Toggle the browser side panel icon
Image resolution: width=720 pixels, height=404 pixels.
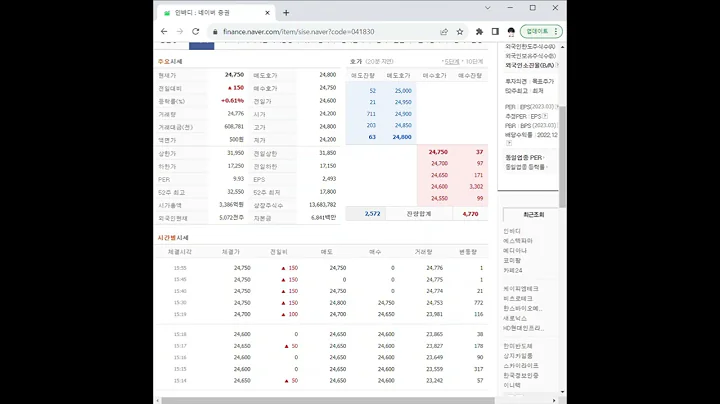[x=495, y=32]
